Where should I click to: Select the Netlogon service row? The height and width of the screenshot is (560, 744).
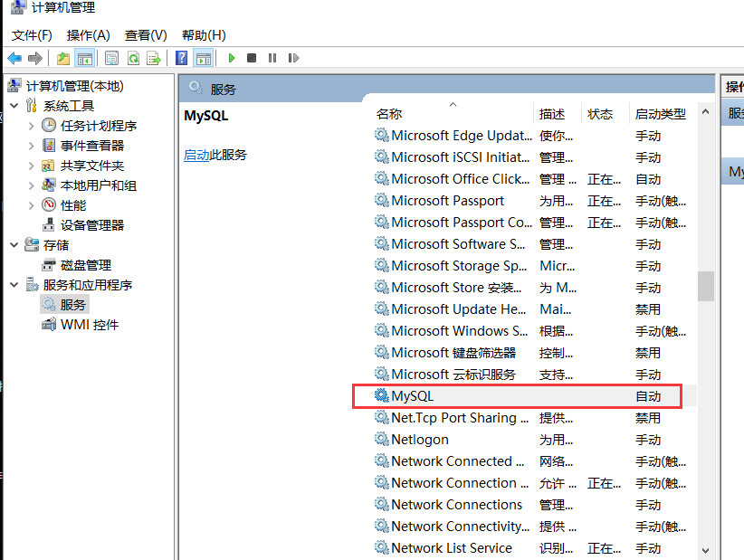(534, 440)
